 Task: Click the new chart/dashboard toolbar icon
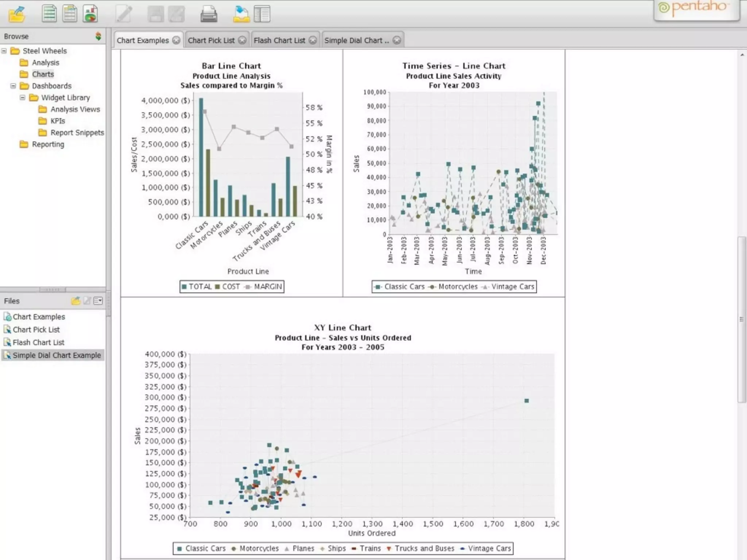[90, 14]
